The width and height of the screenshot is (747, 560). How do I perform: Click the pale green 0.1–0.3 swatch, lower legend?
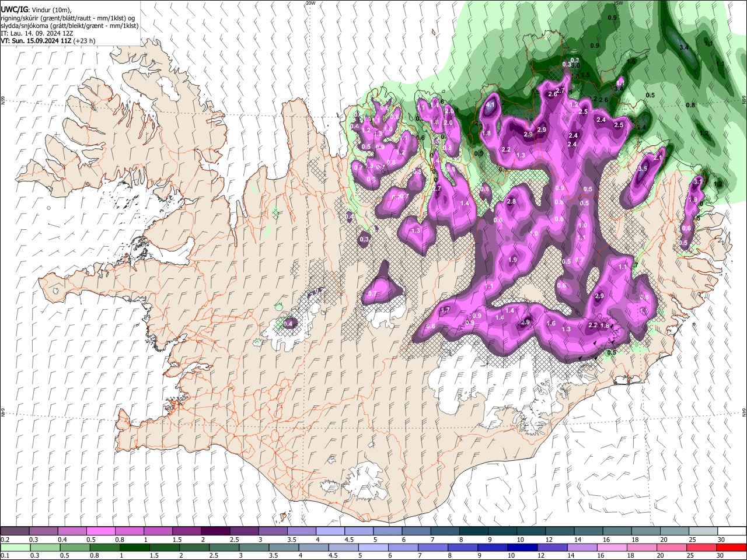(15, 547)
